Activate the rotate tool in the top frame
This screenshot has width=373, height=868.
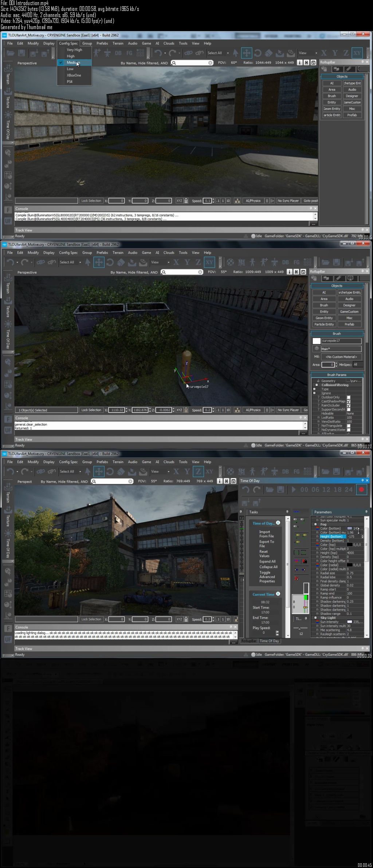pos(258,53)
